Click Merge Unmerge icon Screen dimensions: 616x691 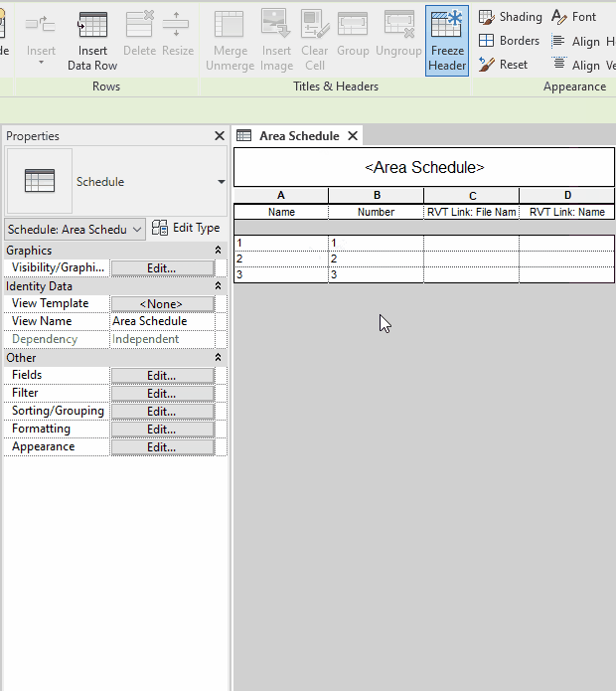coord(229,24)
